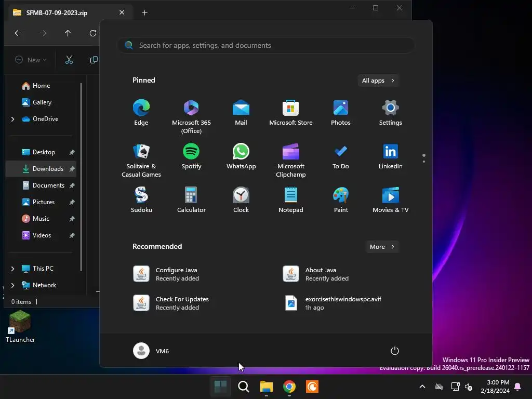Open TLauncher desktop shortcut
This screenshot has width=532, height=399.
(x=20, y=327)
